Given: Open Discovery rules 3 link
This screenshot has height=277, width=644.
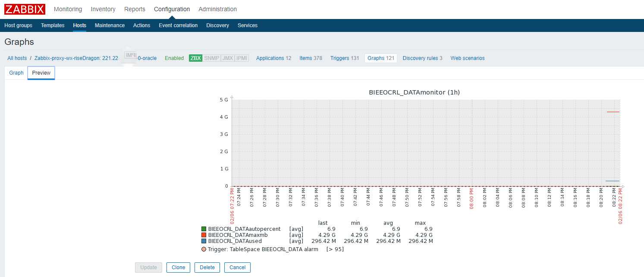Looking at the screenshot, I should [422, 58].
